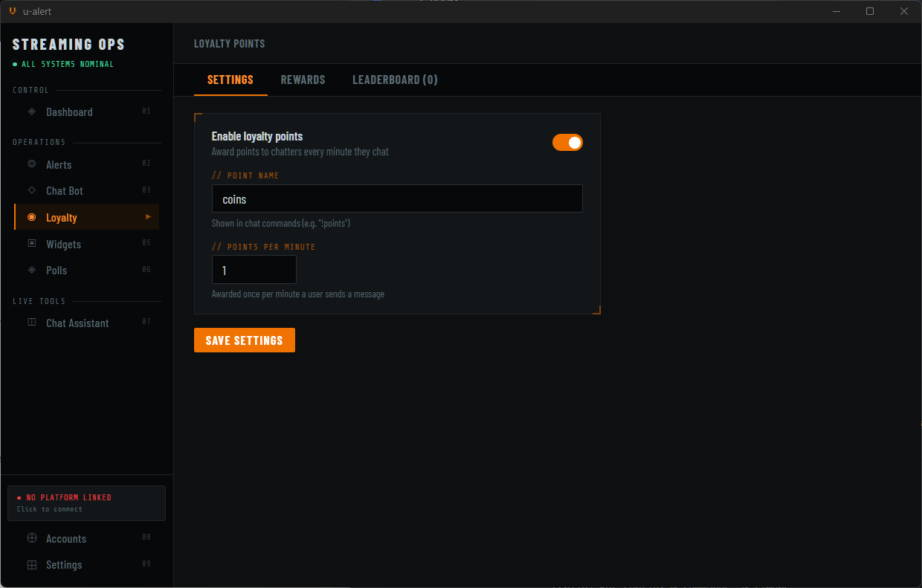Screen dimensions: 922x588
Task: Click the Save Settings button
Action: tap(245, 340)
